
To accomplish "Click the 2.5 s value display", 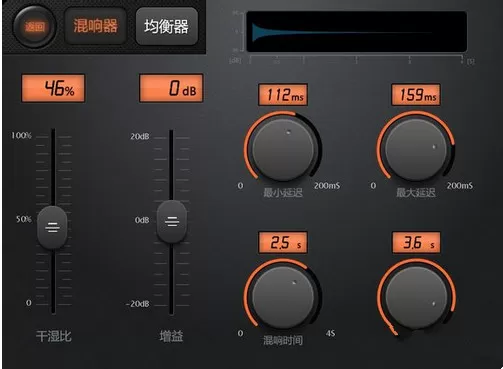I will (283, 243).
